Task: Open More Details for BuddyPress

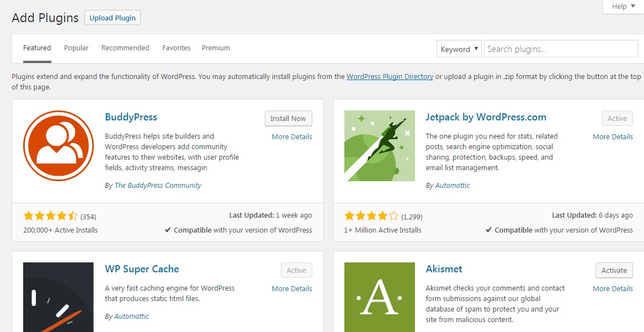Action: [x=292, y=137]
